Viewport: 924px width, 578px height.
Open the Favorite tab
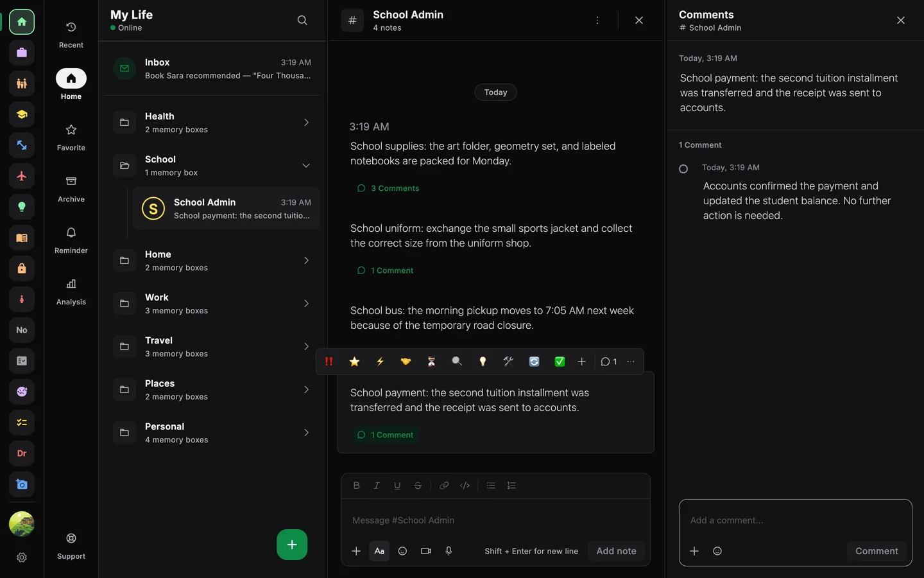click(x=71, y=137)
